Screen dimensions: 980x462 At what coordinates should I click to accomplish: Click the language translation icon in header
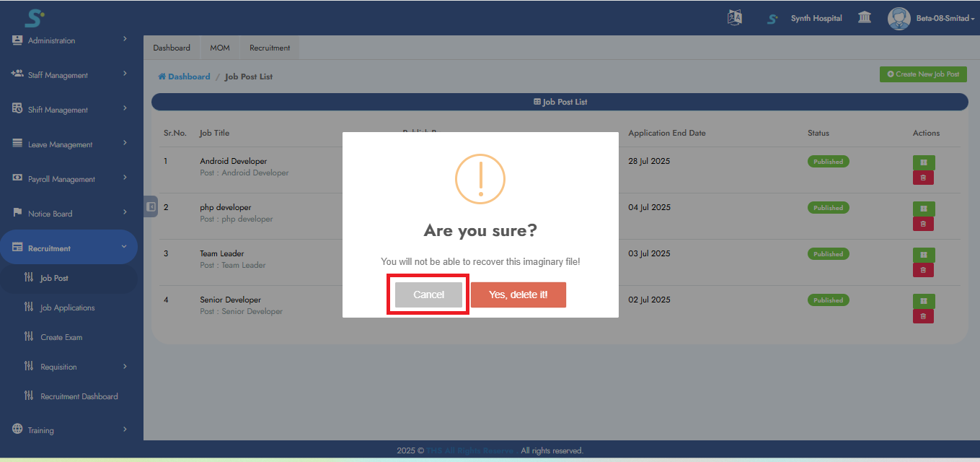click(x=735, y=18)
